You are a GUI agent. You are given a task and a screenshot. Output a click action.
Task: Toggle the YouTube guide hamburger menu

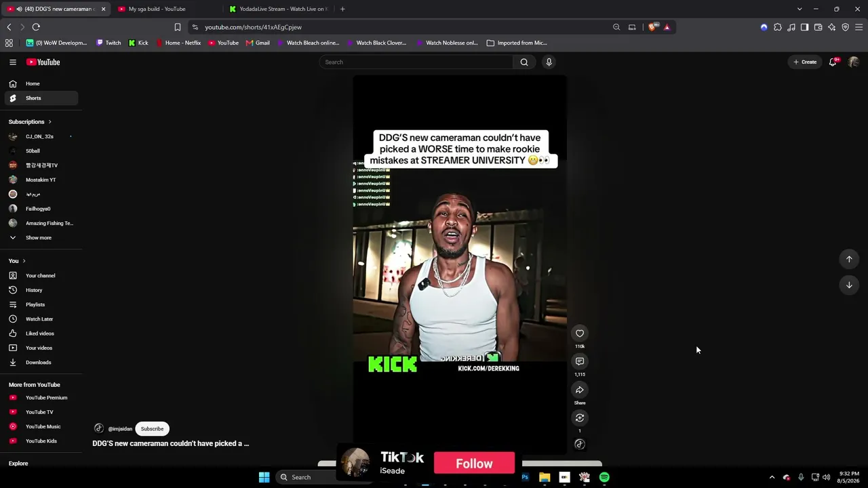[x=13, y=62]
